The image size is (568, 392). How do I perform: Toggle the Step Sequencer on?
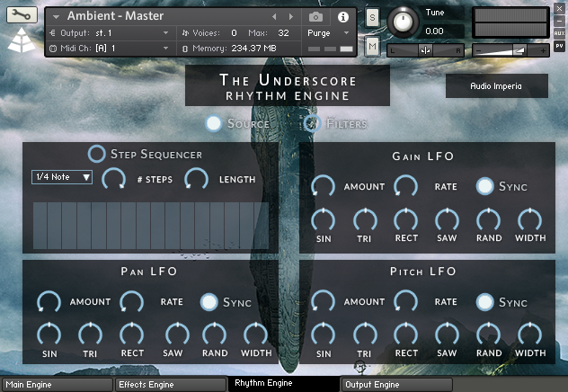click(97, 154)
